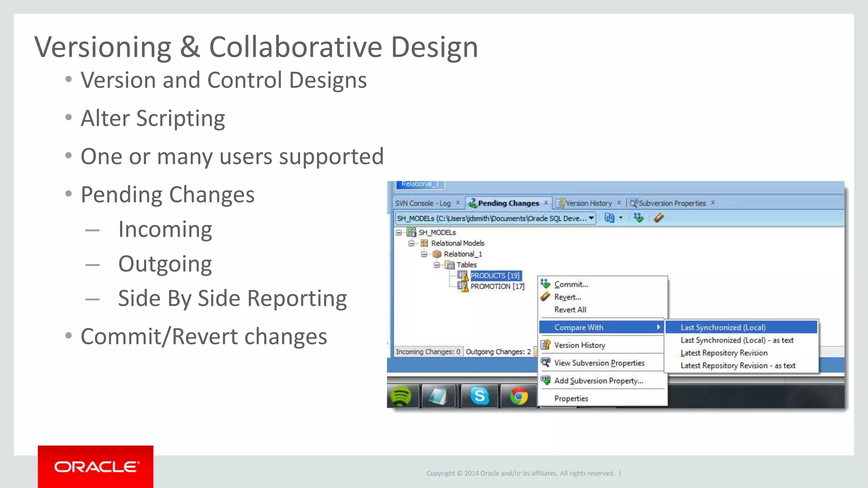Open the Subversion Properties tab
The width and height of the screenshot is (868, 488).
(672, 203)
